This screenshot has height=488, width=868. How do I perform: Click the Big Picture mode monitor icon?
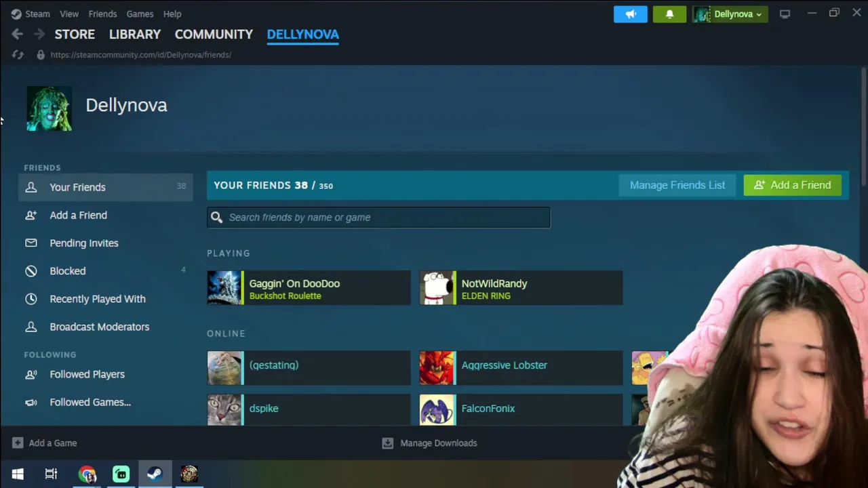(785, 14)
